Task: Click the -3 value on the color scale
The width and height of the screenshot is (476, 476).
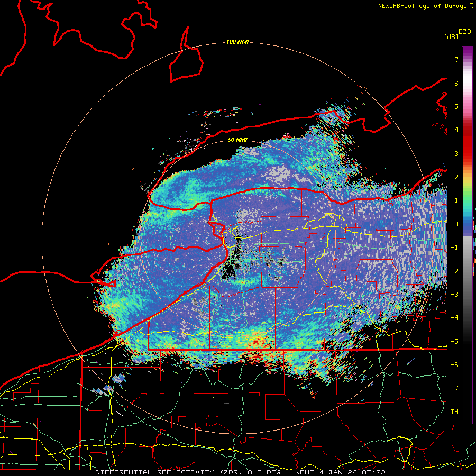Action: 454,294
